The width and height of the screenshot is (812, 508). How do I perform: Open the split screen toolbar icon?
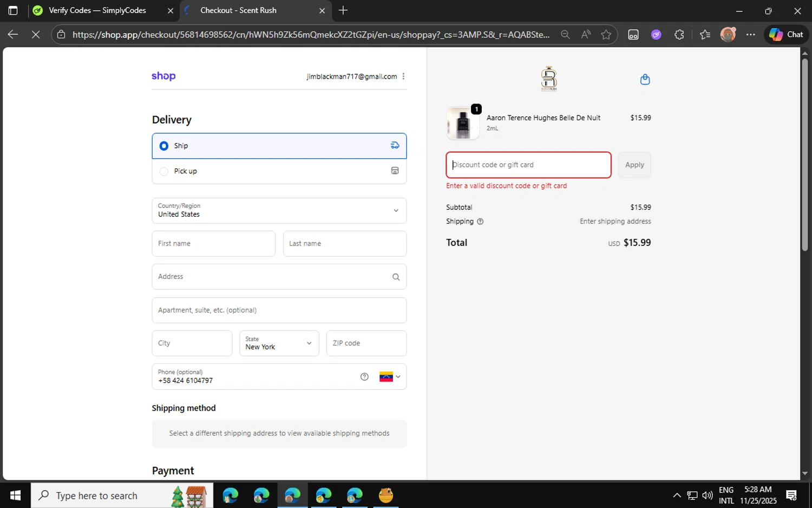633,34
